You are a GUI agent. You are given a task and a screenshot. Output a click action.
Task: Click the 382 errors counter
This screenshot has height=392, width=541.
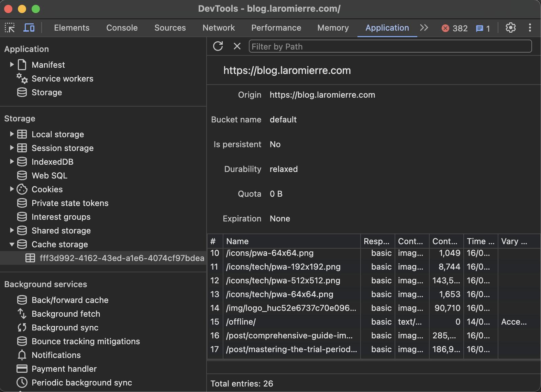click(455, 28)
